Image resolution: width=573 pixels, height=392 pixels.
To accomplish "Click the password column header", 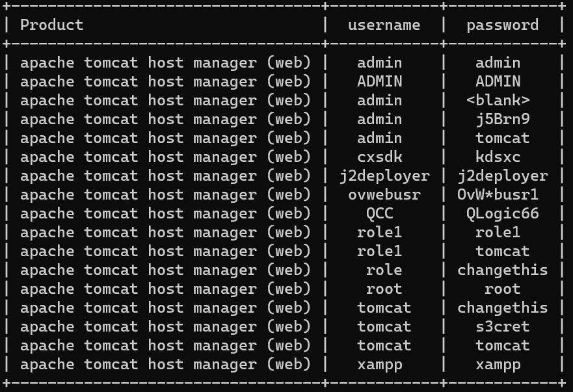I will tap(503, 25).
